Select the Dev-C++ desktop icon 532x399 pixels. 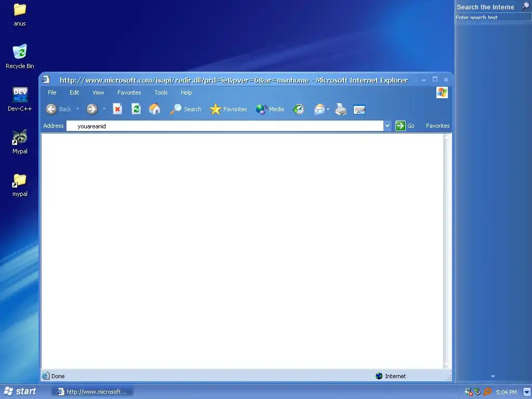coord(20,99)
